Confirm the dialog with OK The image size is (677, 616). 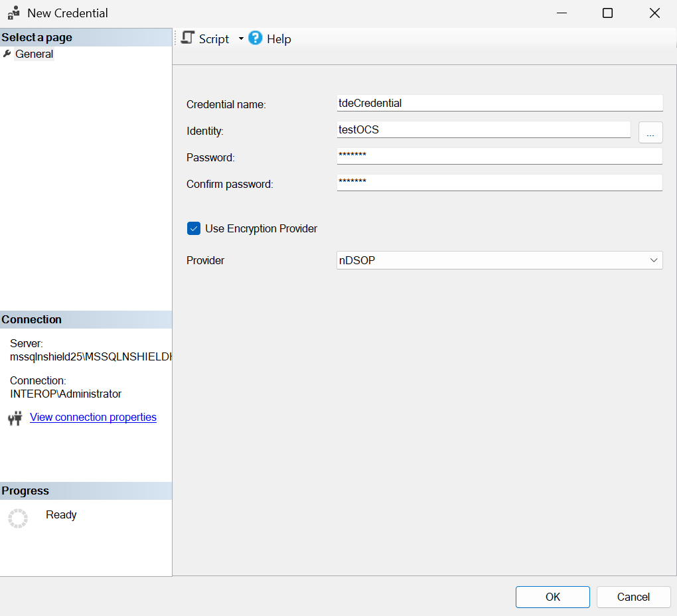click(x=553, y=597)
